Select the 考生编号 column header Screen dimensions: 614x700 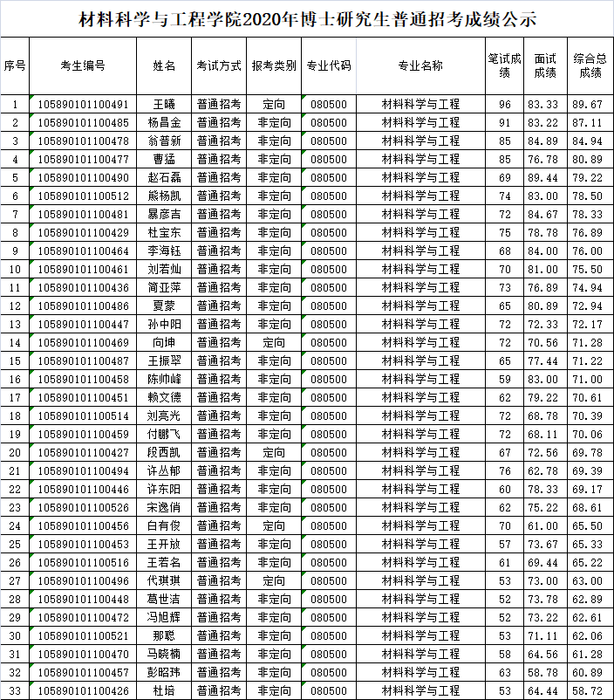click(83, 65)
